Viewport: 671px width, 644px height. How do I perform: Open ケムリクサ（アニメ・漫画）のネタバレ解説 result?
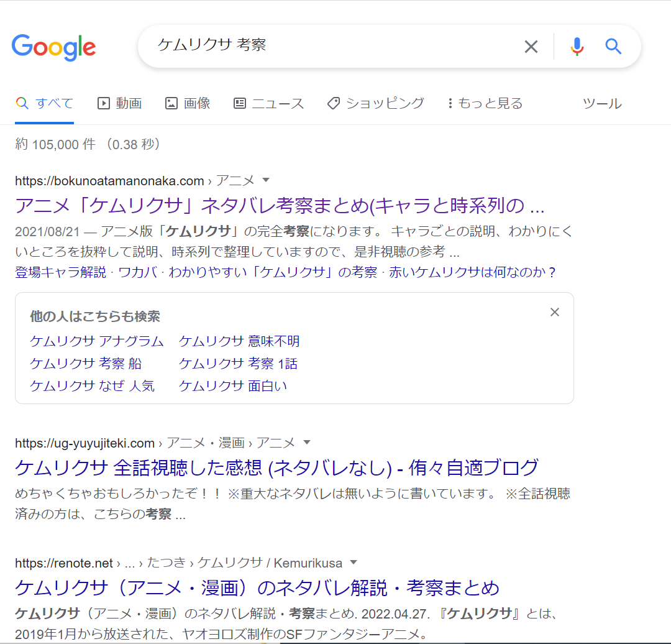(257, 587)
